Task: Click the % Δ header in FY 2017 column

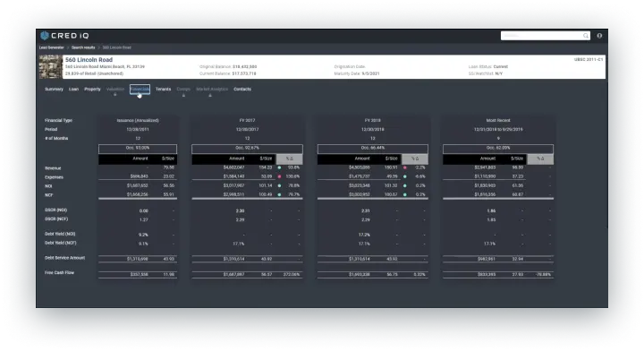Action: coord(289,158)
